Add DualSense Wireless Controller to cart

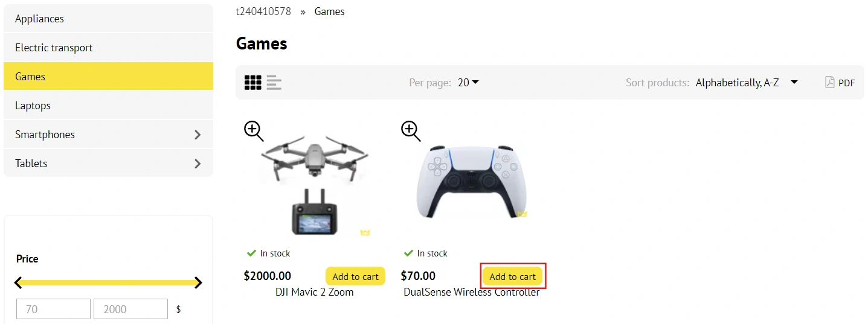[x=512, y=276]
